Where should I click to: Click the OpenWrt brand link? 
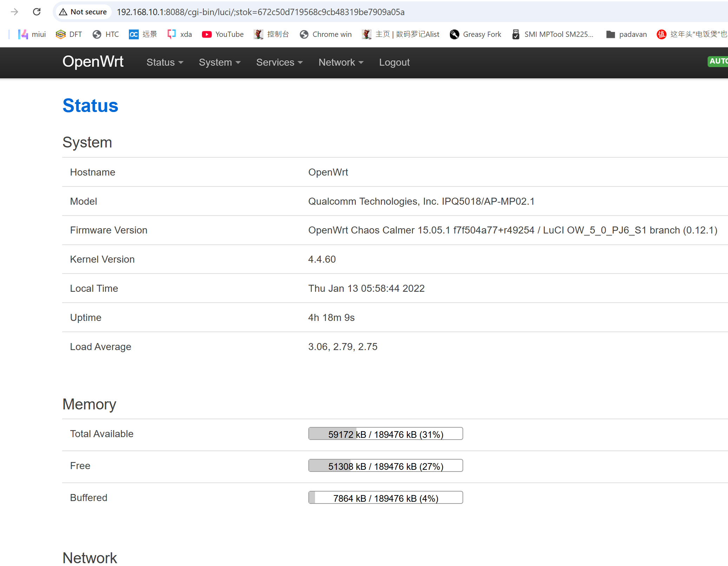click(x=93, y=61)
